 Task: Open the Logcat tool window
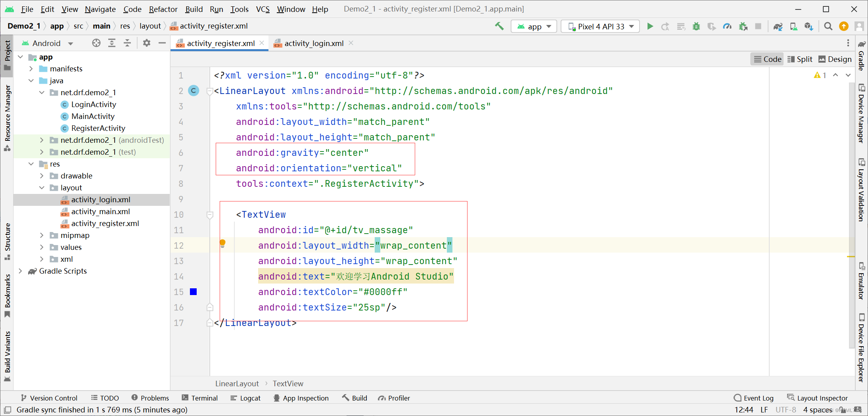pos(245,398)
